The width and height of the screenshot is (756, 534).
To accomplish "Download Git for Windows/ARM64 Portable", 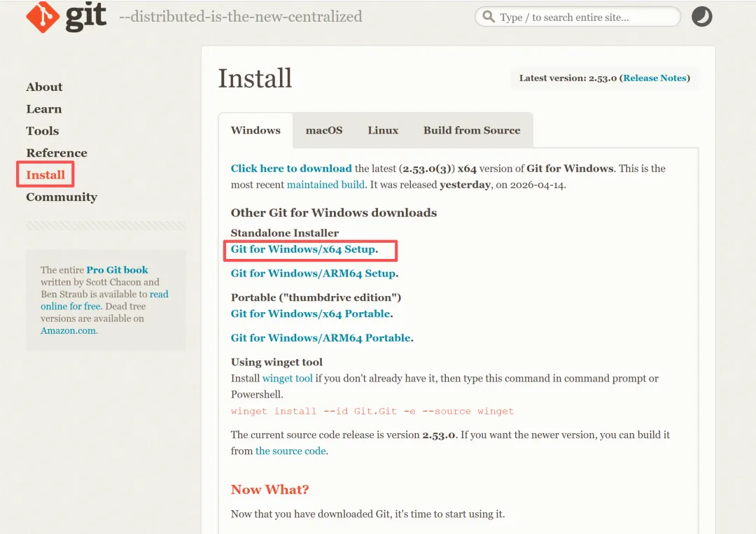I will coord(321,338).
